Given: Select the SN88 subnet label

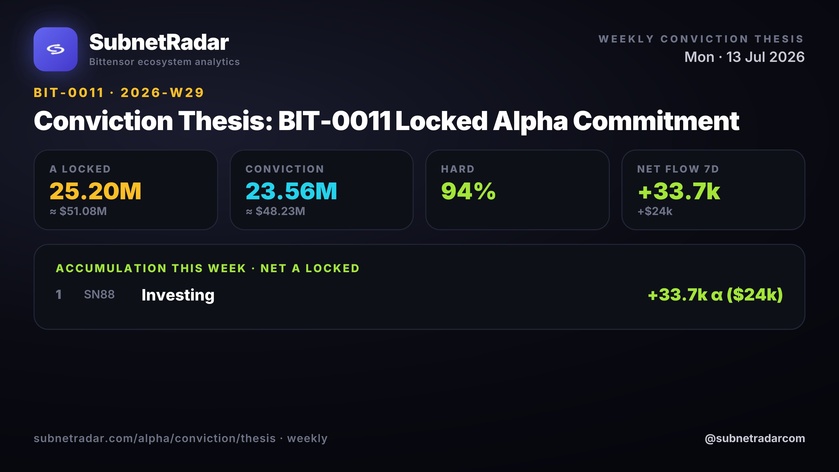Looking at the screenshot, I should pos(99,294).
